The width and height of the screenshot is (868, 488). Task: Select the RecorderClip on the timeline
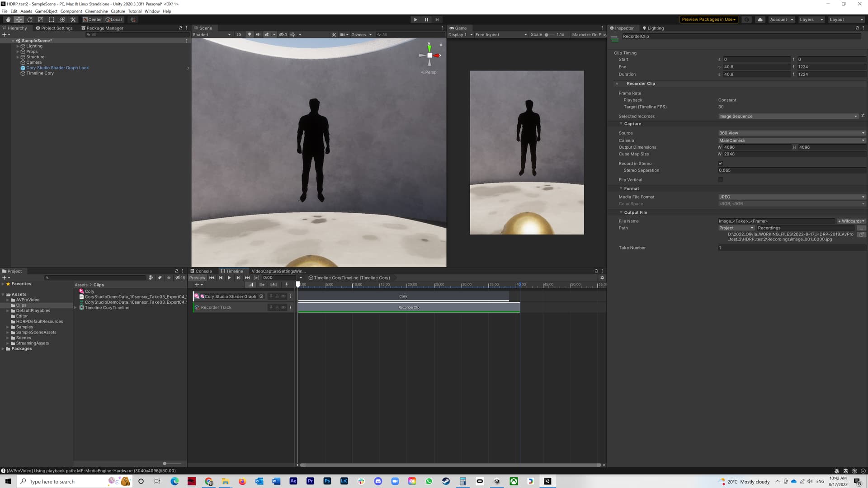coord(409,307)
